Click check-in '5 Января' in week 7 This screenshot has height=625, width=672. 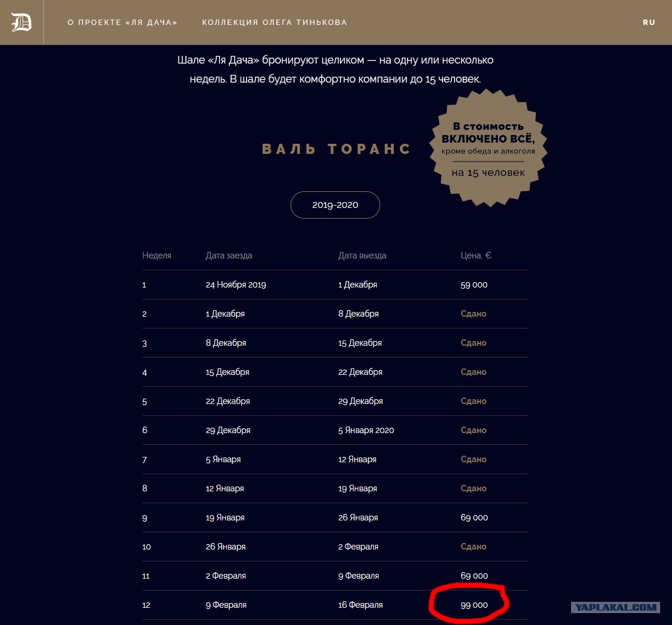[x=223, y=459]
